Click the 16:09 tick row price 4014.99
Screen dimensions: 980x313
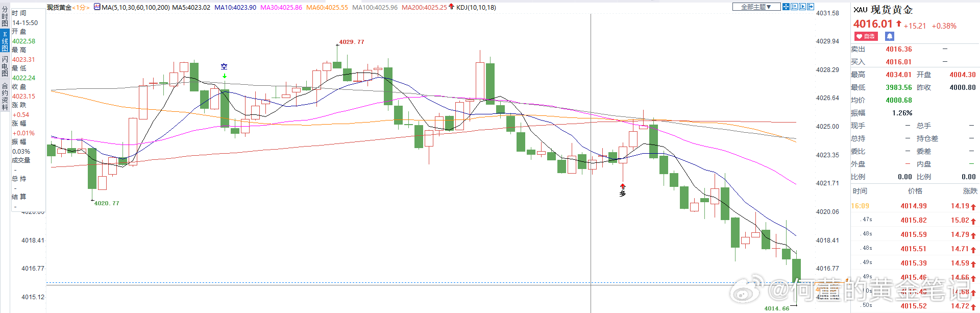(x=914, y=206)
